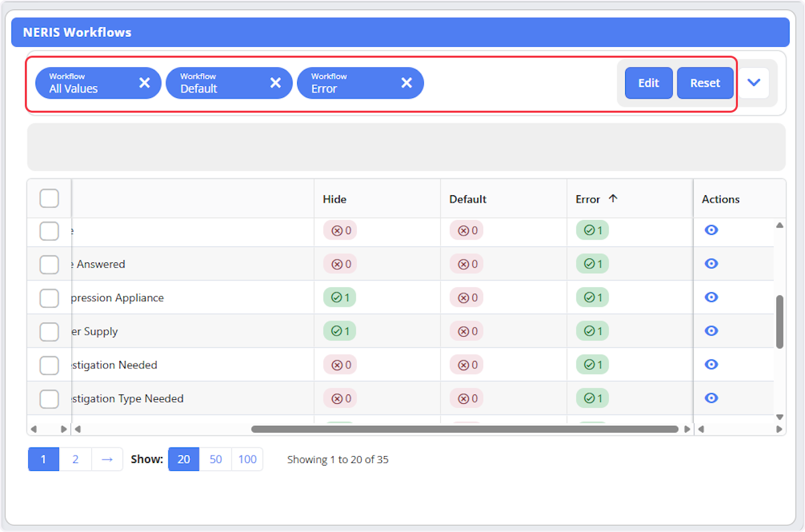The width and height of the screenshot is (805, 532).
Task: Show 50 rows per page
Action: pos(215,460)
